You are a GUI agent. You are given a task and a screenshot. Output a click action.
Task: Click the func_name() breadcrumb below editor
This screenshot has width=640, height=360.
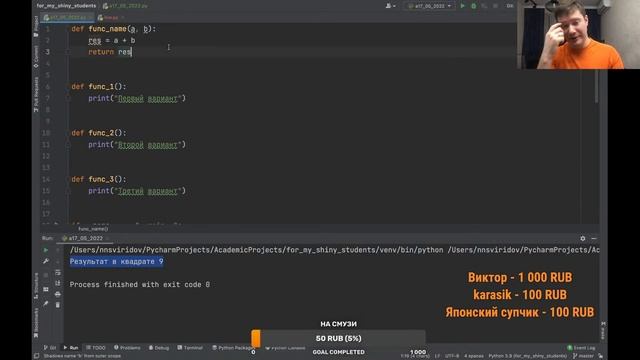(93, 229)
